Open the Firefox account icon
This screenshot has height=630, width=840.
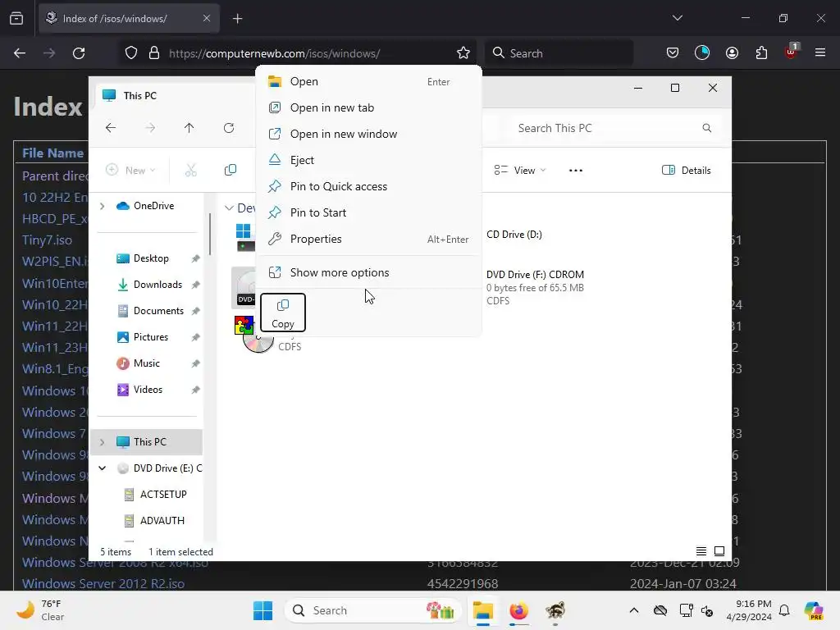732,52
